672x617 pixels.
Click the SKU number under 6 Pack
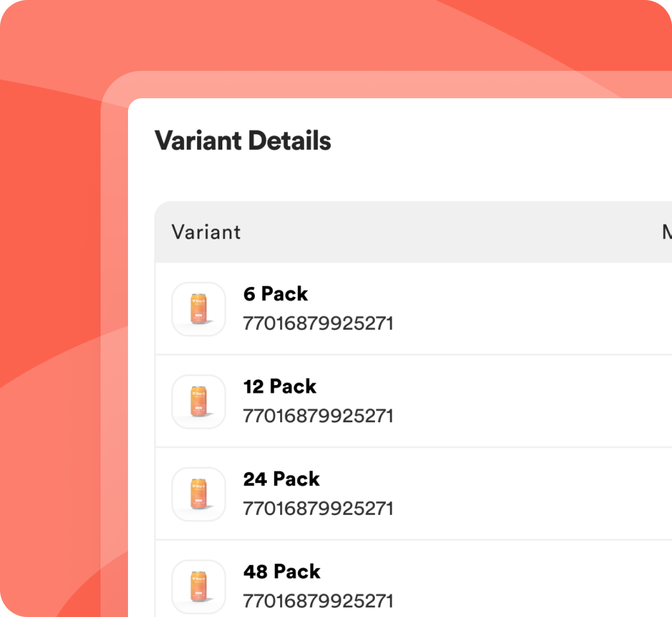point(318,324)
